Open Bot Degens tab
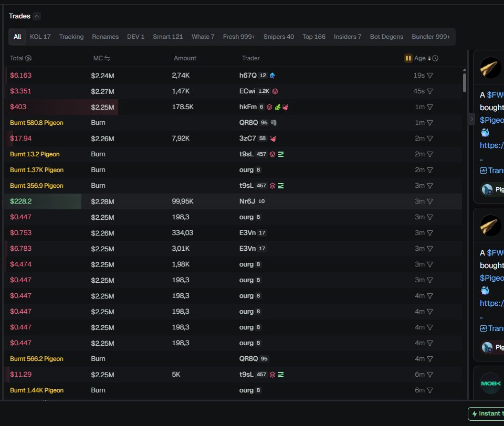The width and height of the screenshot is (504, 426). (x=386, y=37)
